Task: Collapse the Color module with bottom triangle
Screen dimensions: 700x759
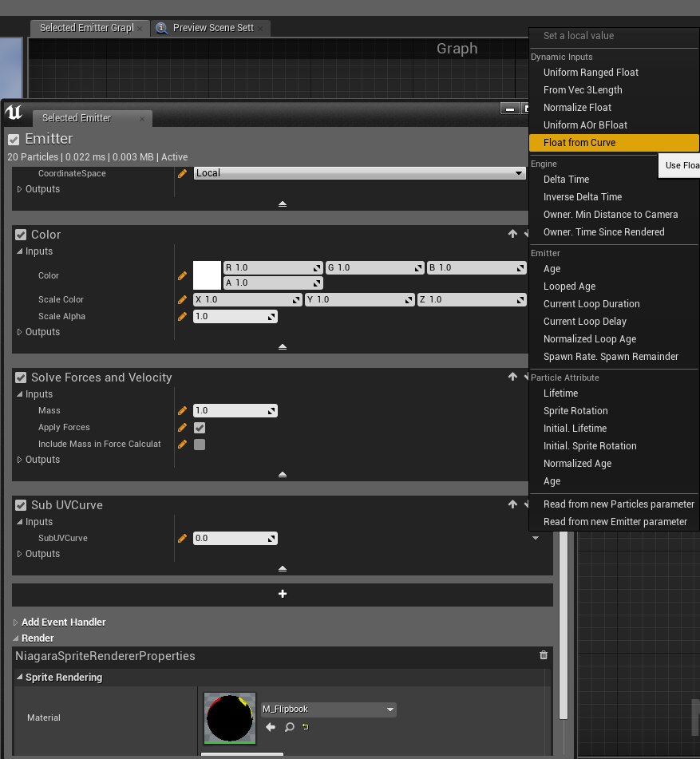Action: (283, 347)
